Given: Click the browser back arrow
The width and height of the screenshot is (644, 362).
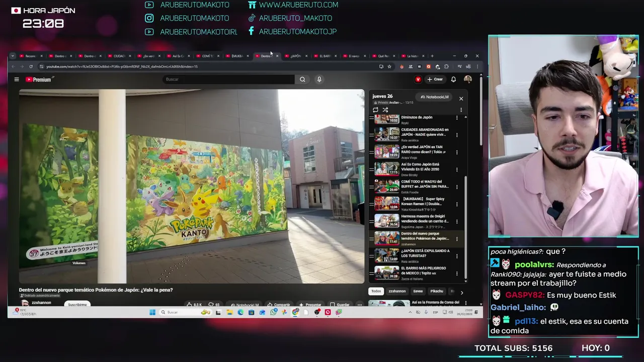Looking at the screenshot, I should (13, 66).
